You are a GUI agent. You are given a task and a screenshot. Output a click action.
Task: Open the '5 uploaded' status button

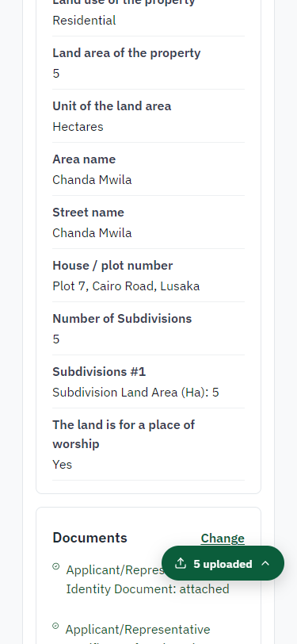[223, 563]
